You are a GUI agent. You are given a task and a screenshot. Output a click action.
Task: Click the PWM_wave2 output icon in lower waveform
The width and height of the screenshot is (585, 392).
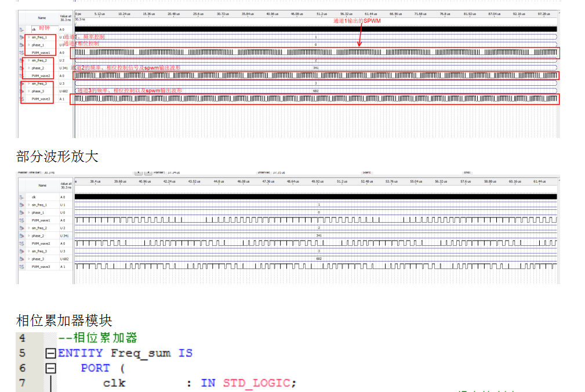tap(21, 244)
